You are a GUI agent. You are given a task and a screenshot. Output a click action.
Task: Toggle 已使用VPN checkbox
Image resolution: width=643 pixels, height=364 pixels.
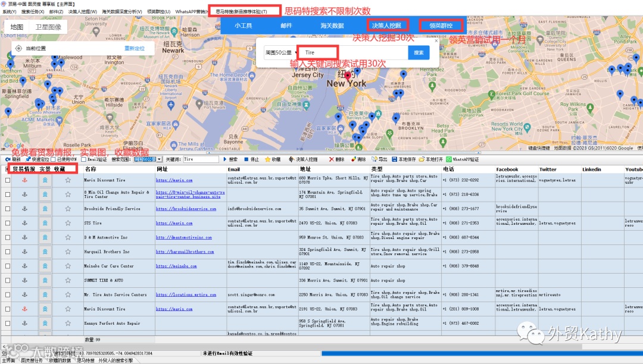(x=54, y=159)
